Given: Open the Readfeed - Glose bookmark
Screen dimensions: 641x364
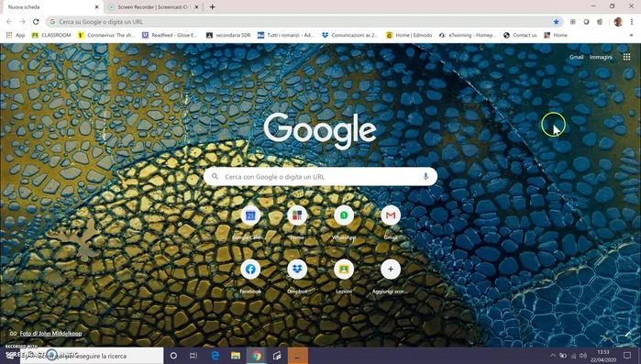Looking at the screenshot, I should point(170,35).
